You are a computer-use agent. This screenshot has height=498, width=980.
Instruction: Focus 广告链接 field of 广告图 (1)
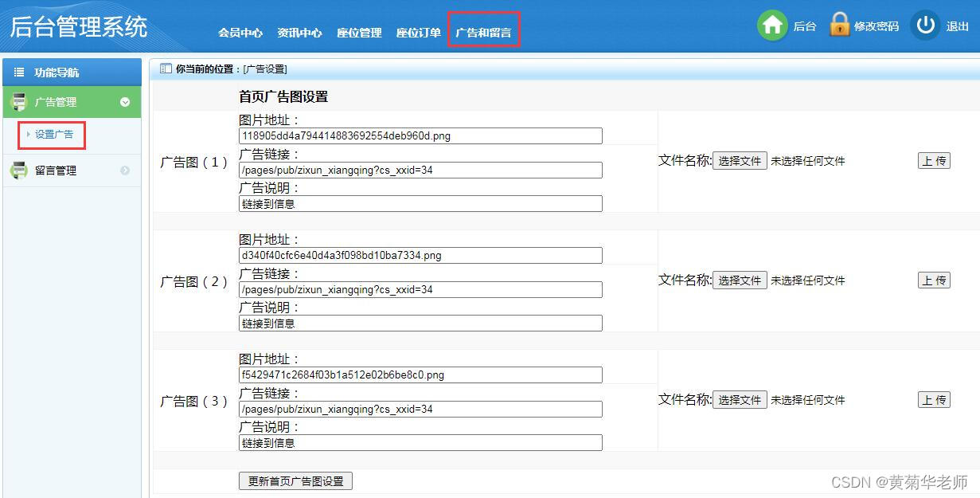click(x=420, y=170)
